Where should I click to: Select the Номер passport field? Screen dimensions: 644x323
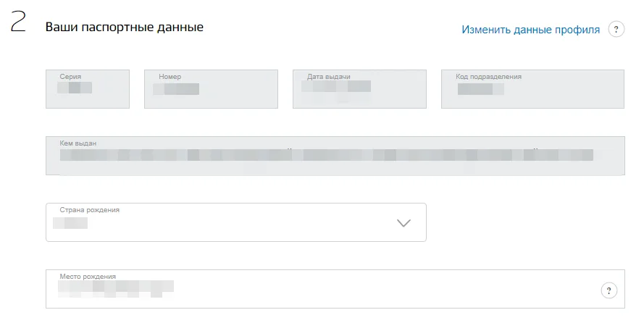(x=211, y=89)
